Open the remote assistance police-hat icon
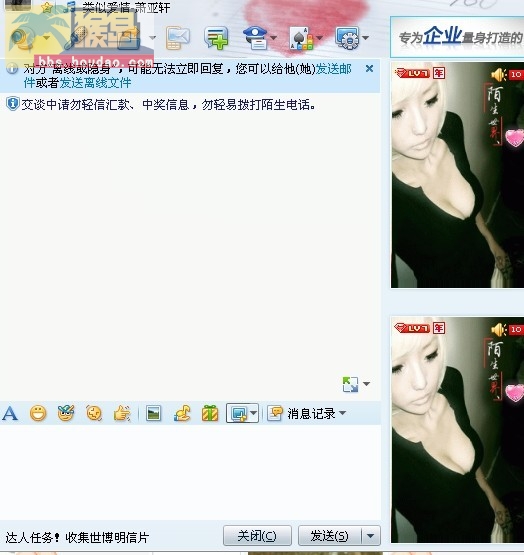Image resolution: width=524 pixels, height=555 pixels. 255,38
